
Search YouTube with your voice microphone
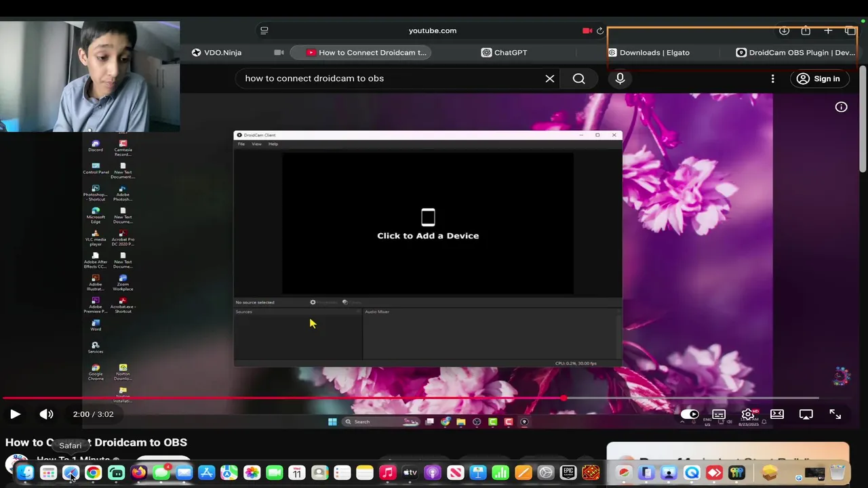[620, 79]
